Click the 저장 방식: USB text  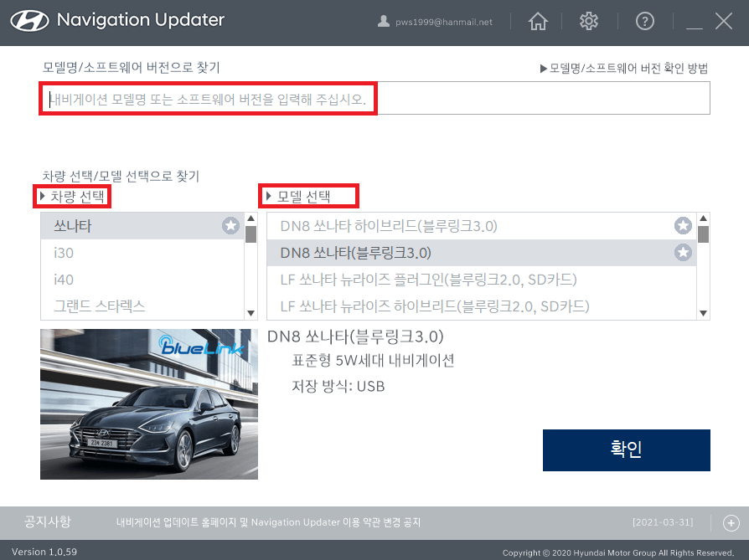point(338,386)
